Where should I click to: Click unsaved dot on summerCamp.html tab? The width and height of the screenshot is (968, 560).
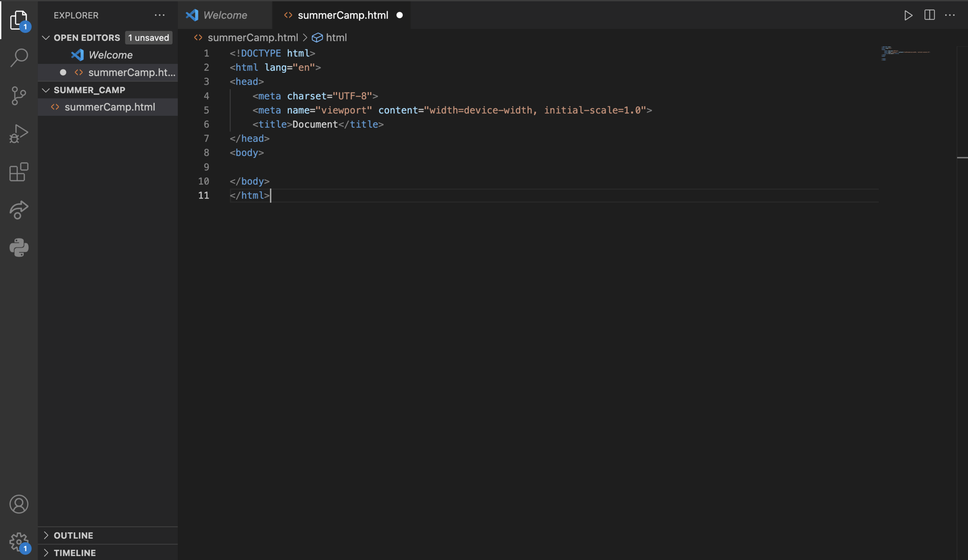(x=399, y=15)
